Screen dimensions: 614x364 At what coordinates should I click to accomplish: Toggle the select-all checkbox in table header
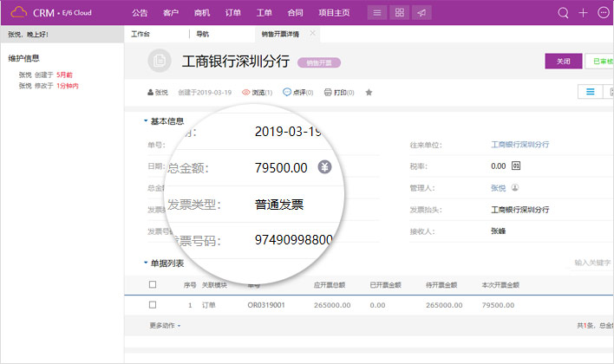coord(153,284)
